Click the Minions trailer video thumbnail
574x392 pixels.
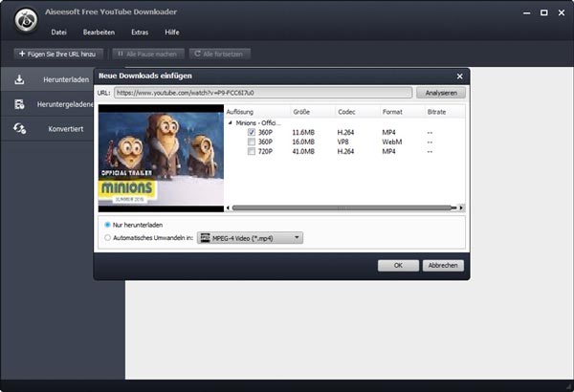point(161,158)
